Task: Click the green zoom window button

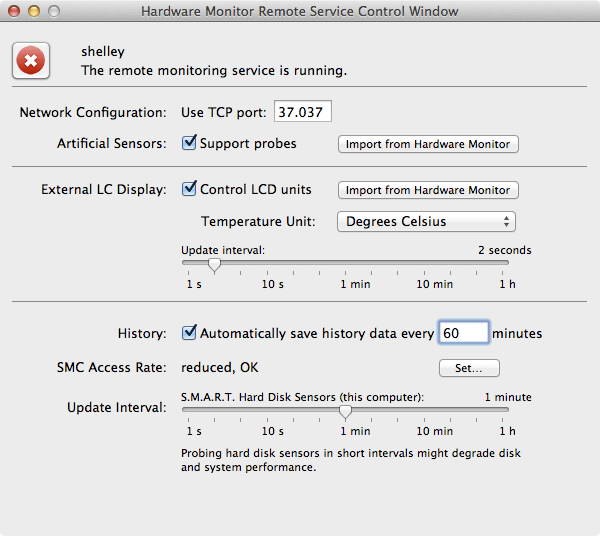Action: (54, 11)
